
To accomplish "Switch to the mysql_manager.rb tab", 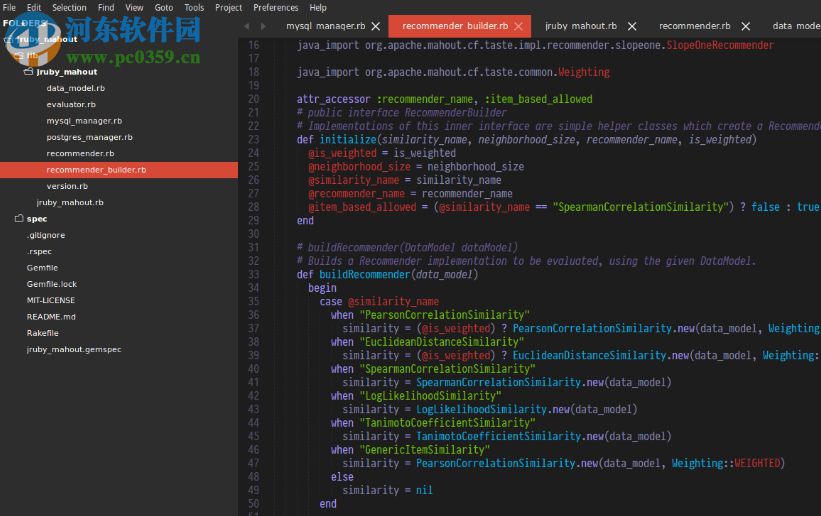I will 326,26.
